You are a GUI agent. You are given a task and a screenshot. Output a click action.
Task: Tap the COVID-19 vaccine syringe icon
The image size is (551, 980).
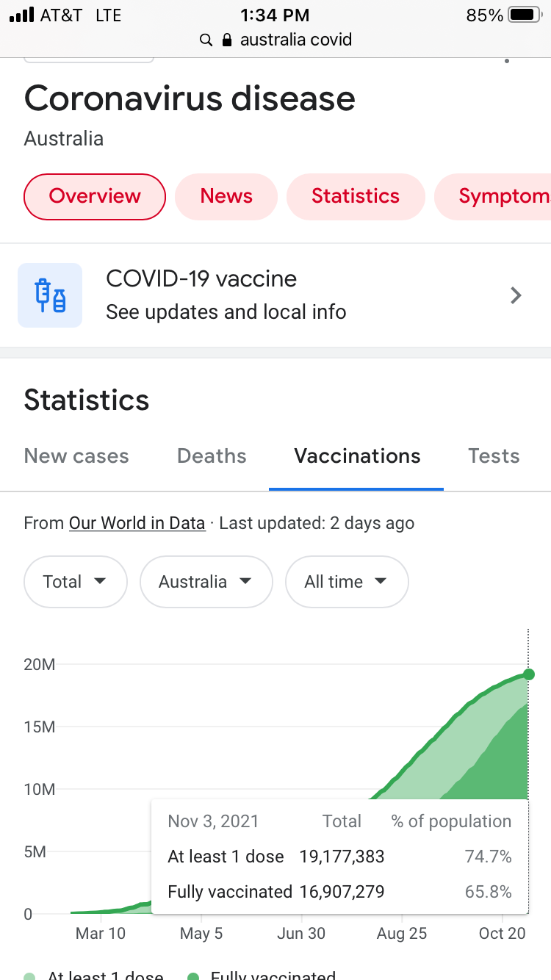point(50,295)
